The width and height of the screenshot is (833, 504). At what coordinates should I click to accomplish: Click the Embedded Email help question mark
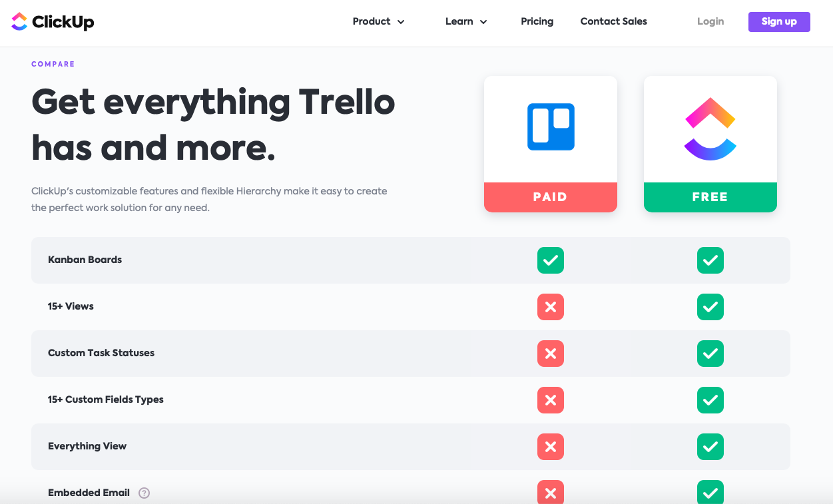[x=144, y=493]
